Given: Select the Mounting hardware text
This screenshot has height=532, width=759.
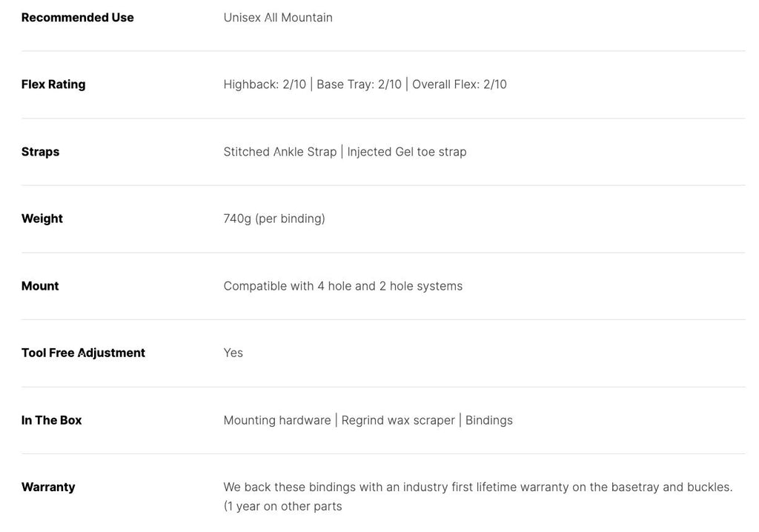Looking at the screenshot, I should (277, 419).
